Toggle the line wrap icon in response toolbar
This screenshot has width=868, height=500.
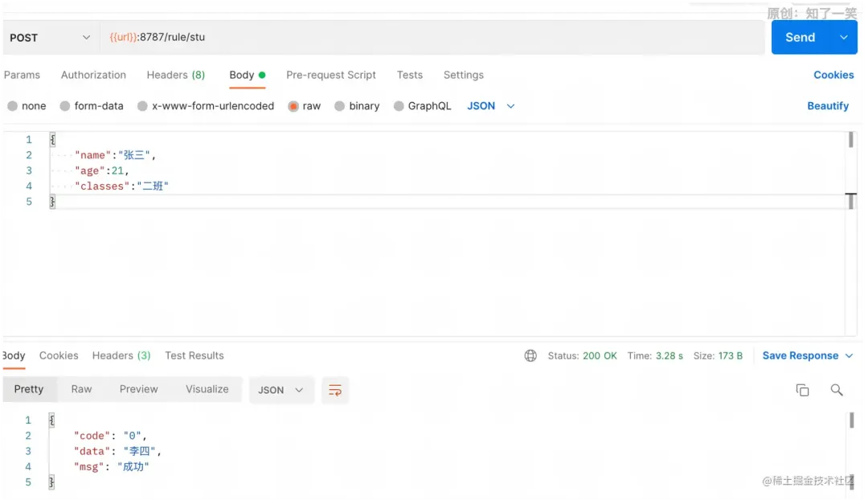tap(335, 391)
